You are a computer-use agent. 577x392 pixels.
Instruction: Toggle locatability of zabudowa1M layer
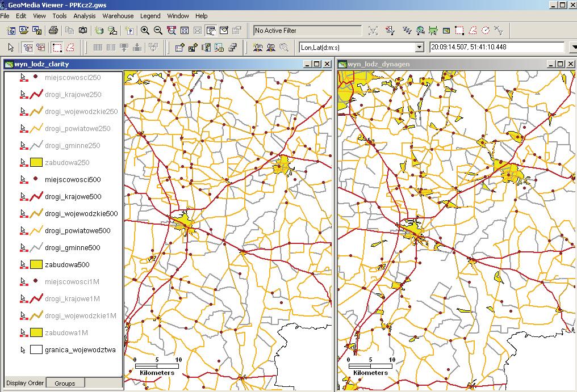tap(23, 333)
